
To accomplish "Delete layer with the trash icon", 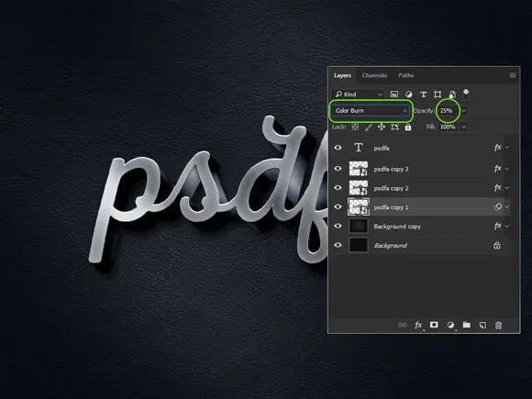I will pos(498,325).
